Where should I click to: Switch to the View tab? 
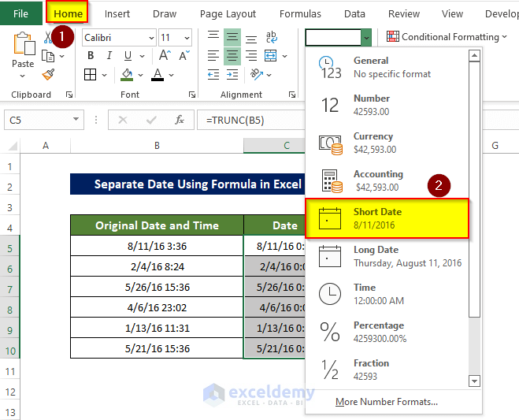(452, 14)
